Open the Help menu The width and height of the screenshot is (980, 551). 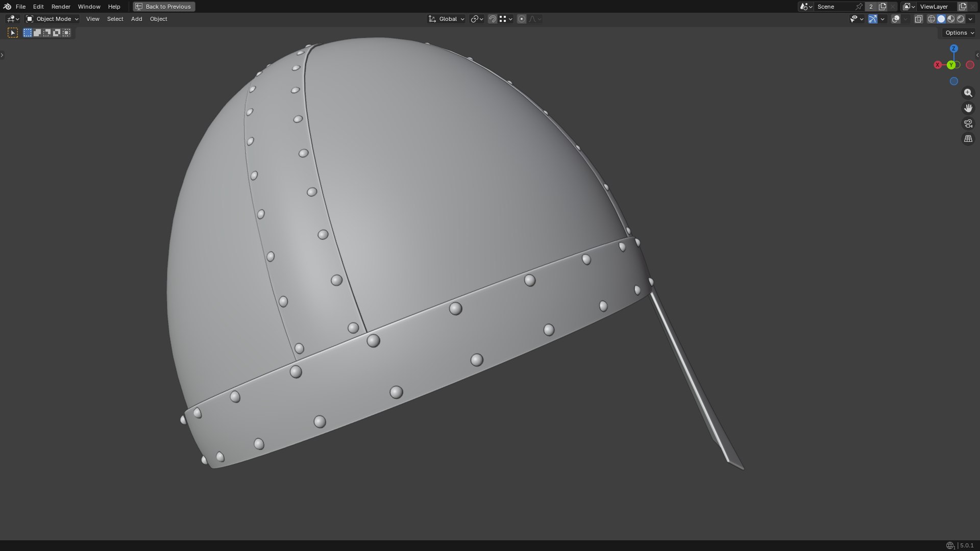(114, 7)
